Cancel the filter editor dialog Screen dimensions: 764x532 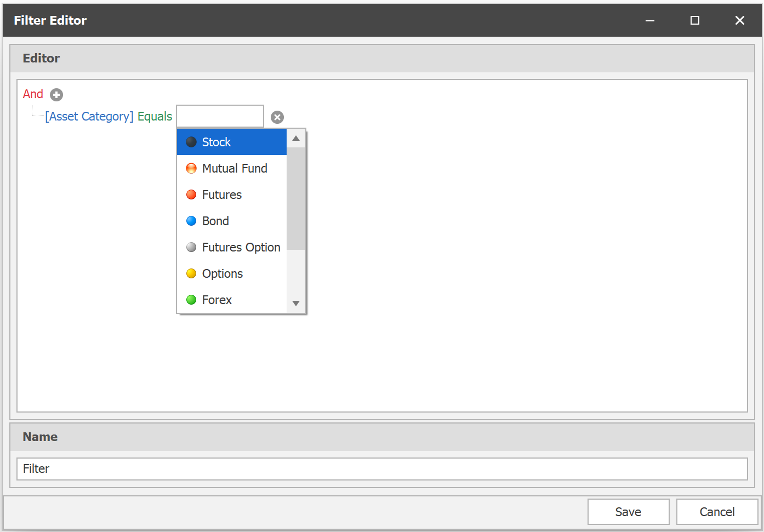pos(717,512)
